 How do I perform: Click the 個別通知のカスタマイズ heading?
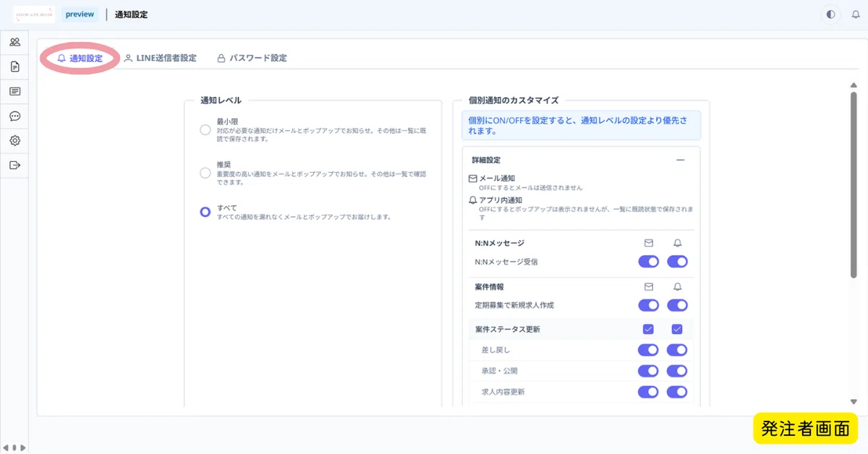[514, 100]
